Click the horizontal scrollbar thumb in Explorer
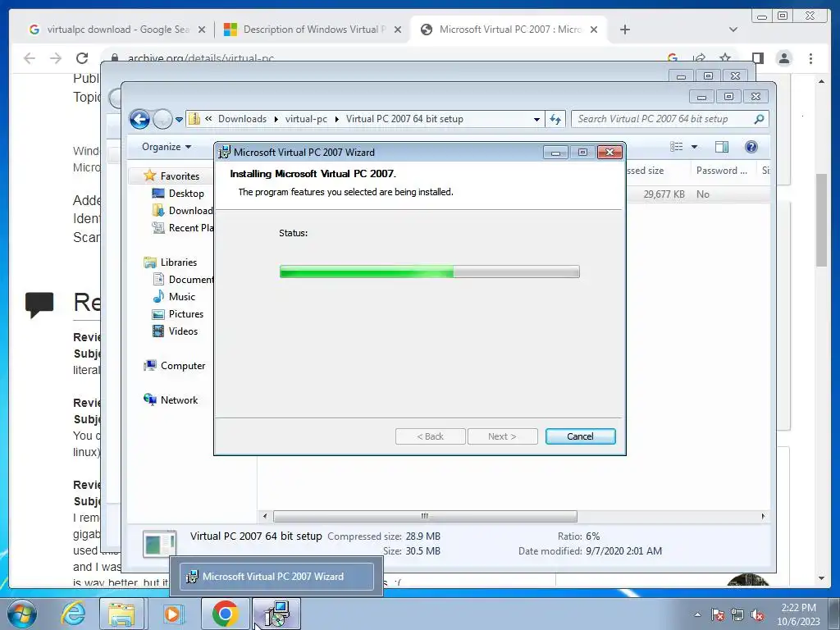 425,517
